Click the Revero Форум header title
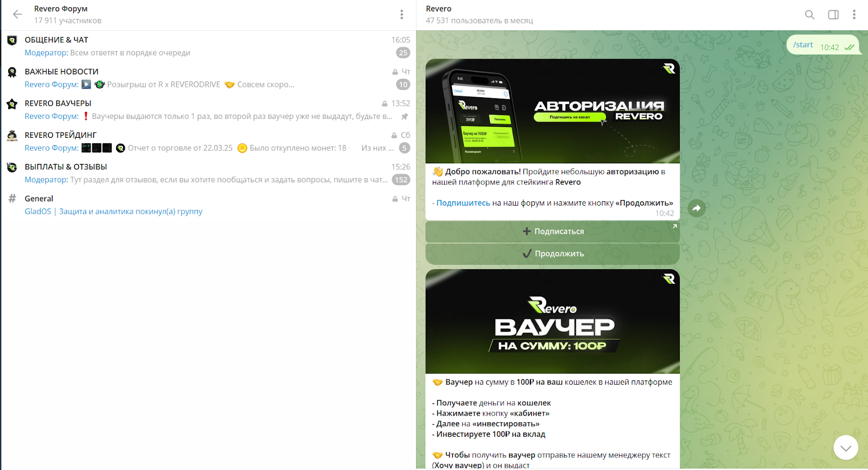This screenshot has width=868, height=470. [61, 9]
